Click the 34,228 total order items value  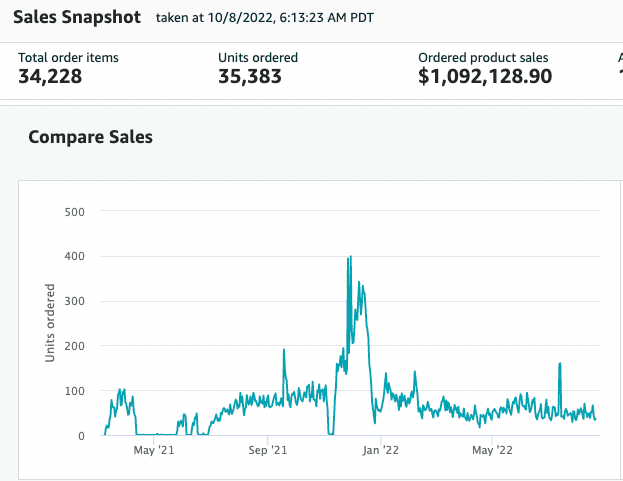click(x=52, y=77)
